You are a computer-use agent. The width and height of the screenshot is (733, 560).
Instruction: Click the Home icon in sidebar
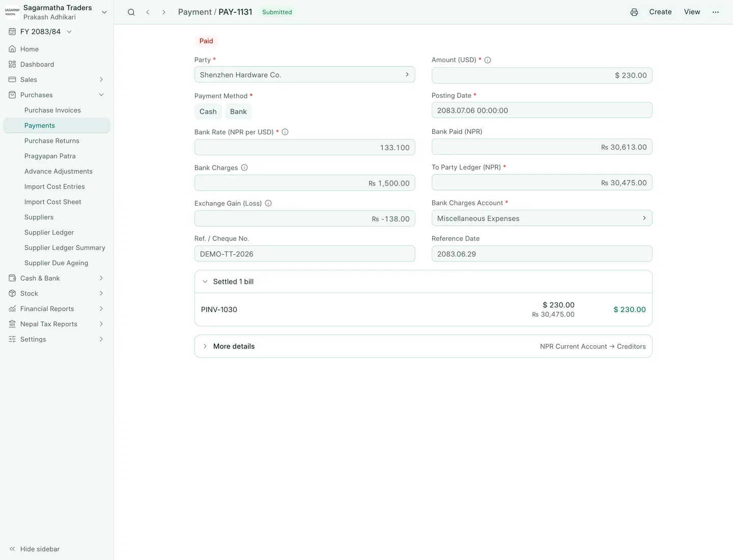click(x=12, y=49)
